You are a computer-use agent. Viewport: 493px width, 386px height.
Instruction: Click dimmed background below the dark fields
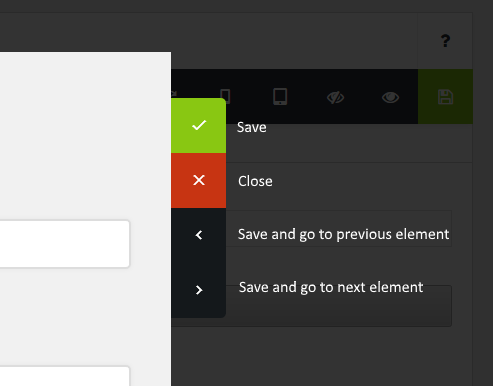(x=320, y=357)
